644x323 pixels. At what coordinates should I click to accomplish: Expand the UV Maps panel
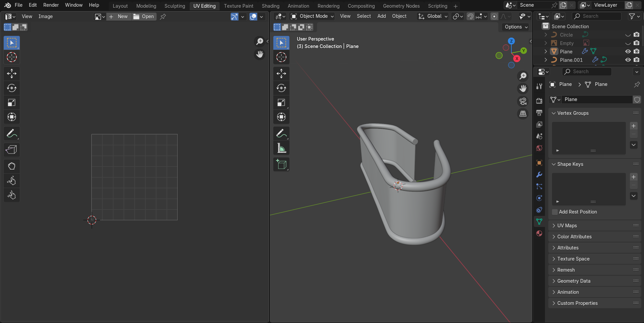click(x=567, y=226)
